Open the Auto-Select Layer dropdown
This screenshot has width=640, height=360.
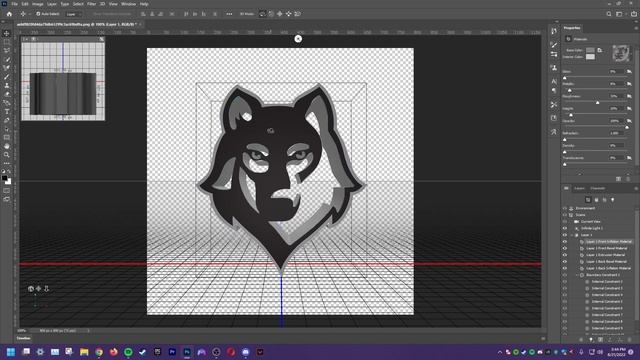tap(74, 14)
